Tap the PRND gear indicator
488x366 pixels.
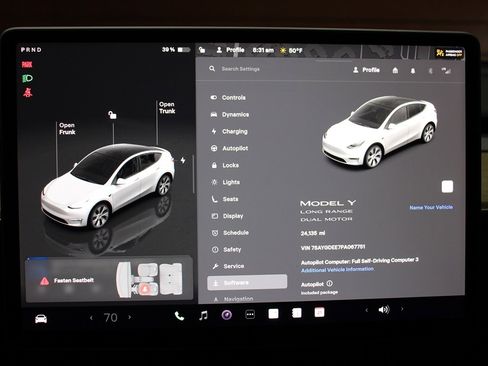pos(31,50)
